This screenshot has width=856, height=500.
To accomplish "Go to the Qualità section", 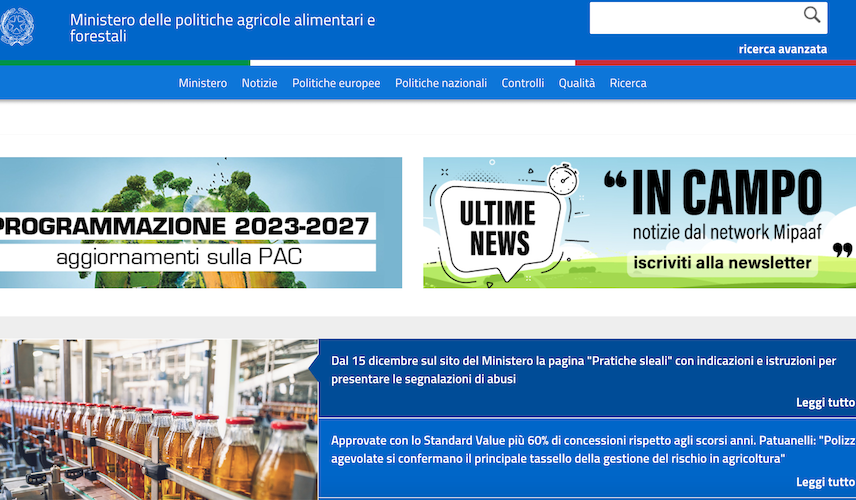I will 577,83.
